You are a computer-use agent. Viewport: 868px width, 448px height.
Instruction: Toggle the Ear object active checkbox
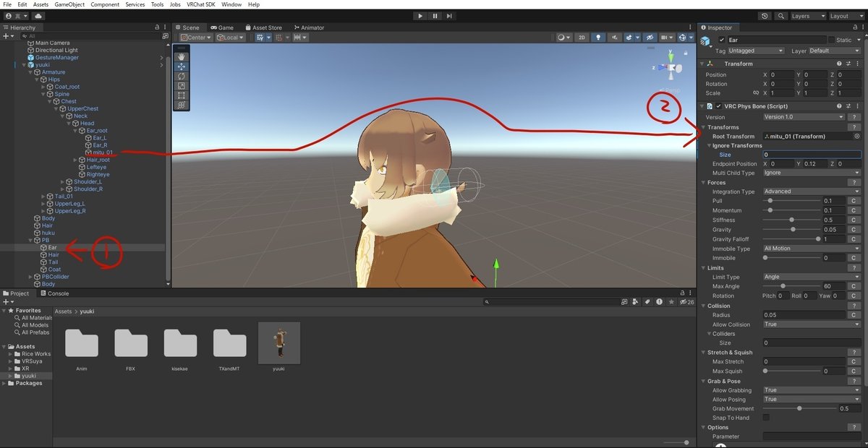point(721,40)
